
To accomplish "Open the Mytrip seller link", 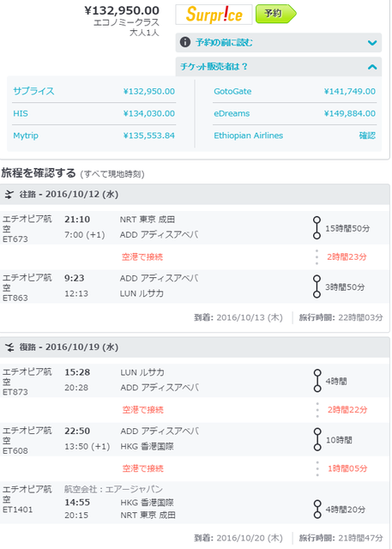I will coord(26,136).
